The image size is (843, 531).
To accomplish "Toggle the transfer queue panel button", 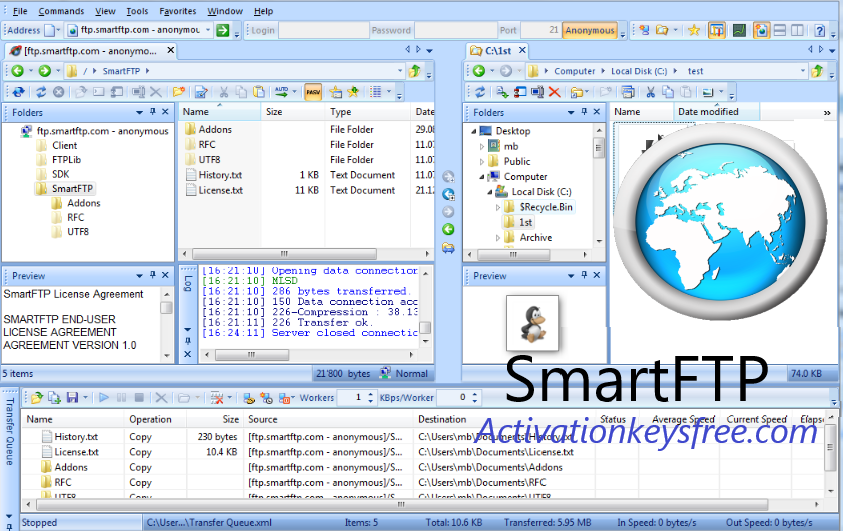I will coord(717,30).
